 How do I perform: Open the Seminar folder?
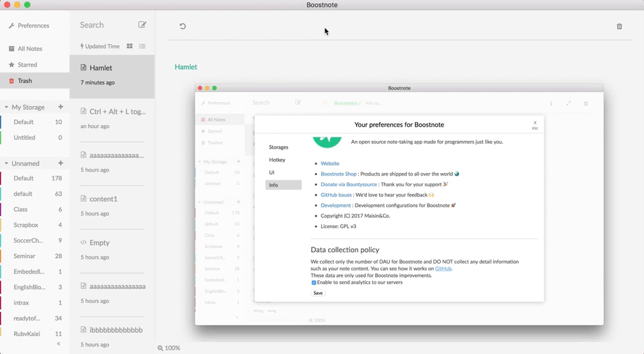click(x=34, y=256)
